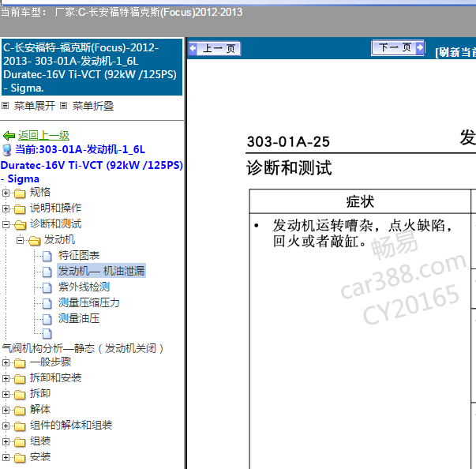This screenshot has width=476, height=469.
Task: Click the 测量油压 document icon
Action: pyautogui.click(x=47, y=319)
